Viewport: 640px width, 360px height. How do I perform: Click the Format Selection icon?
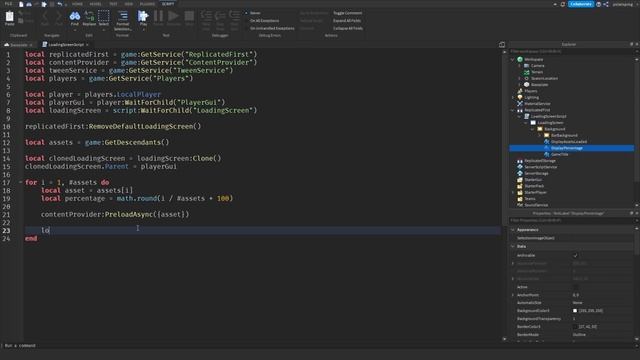pos(122,16)
